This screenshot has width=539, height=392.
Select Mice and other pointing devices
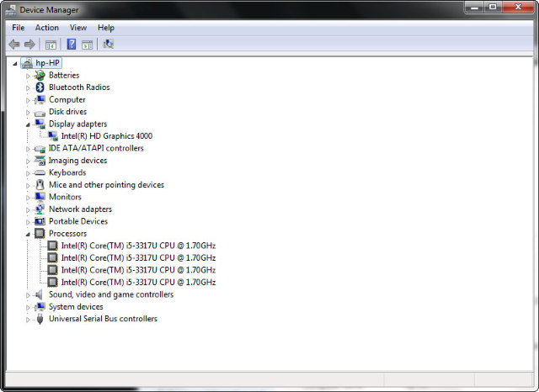106,185
